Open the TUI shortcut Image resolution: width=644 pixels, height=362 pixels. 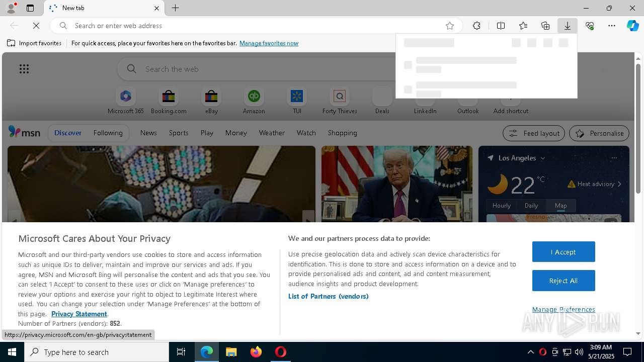(x=297, y=101)
